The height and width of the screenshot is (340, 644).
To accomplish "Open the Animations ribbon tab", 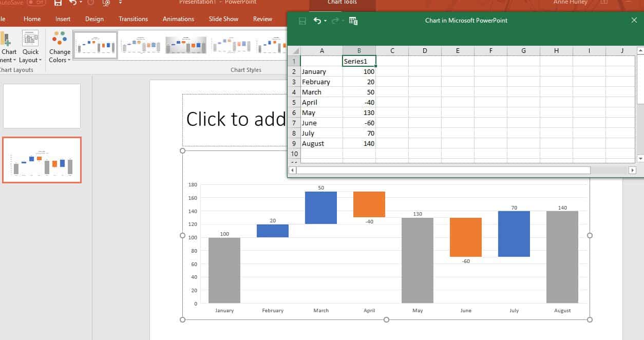I will tap(178, 19).
